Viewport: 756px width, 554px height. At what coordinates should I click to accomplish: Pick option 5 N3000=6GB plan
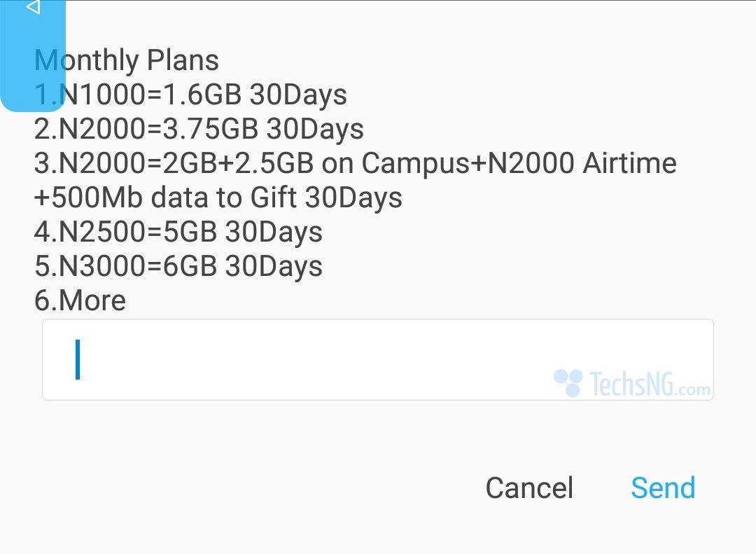tap(178, 266)
